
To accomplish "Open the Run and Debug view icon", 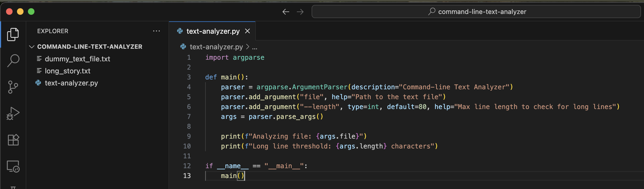I will coord(13,113).
